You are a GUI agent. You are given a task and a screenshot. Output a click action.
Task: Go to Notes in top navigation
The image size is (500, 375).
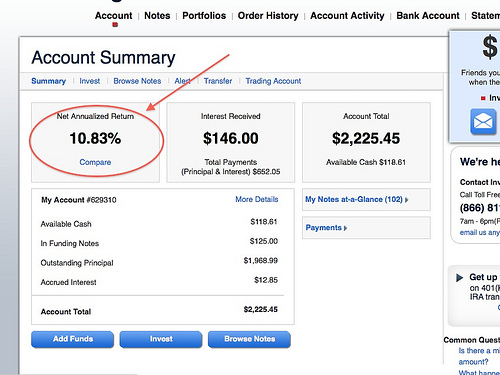[157, 16]
